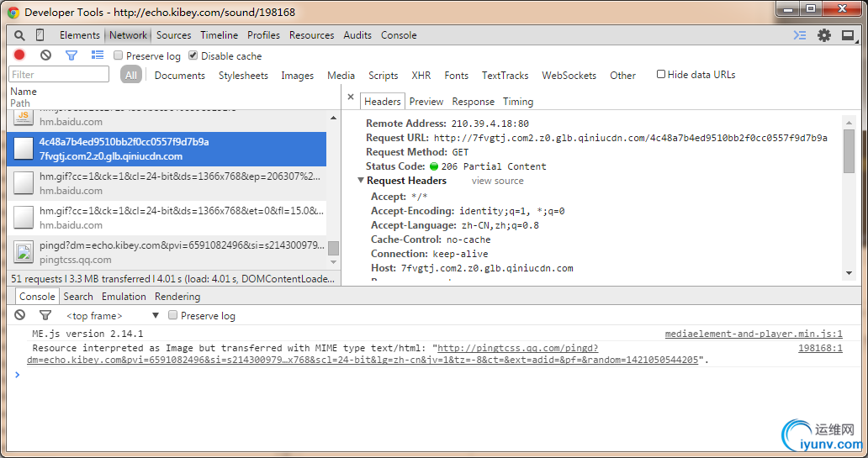Collapse the Request Headers section

click(361, 181)
